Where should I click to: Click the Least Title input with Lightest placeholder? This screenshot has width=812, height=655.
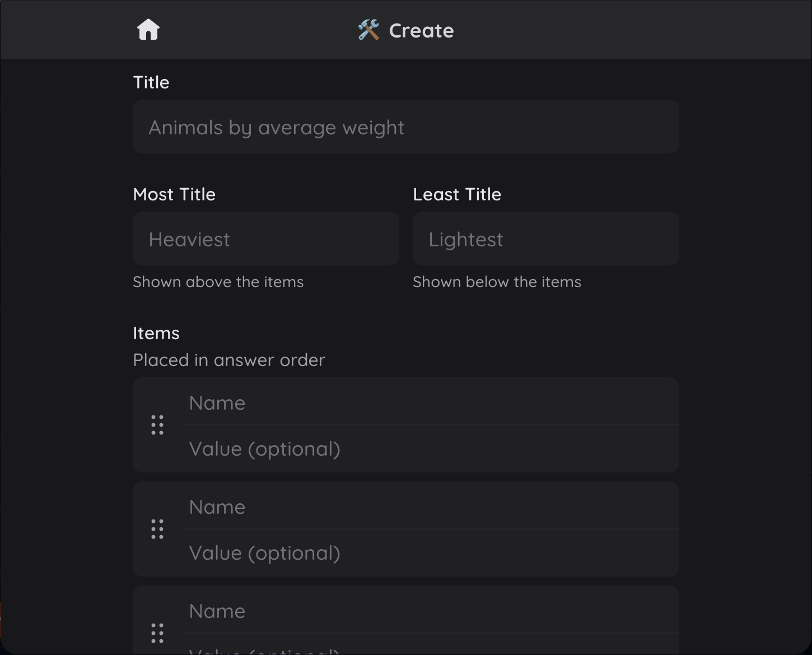(545, 239)
